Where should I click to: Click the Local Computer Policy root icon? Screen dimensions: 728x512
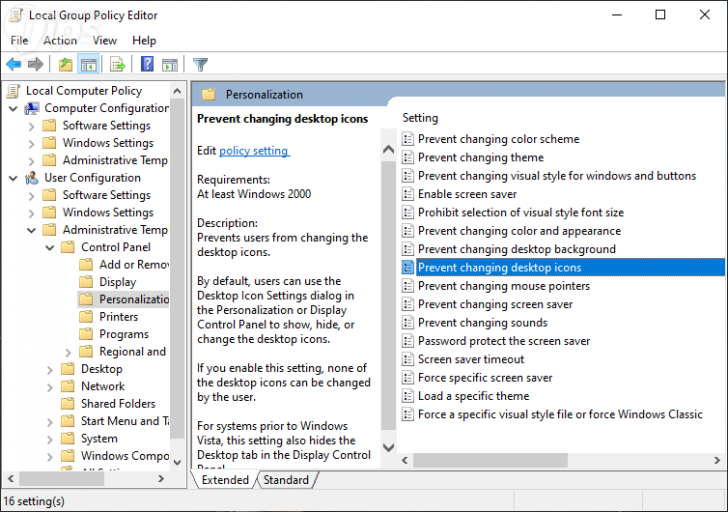(13, 91)
